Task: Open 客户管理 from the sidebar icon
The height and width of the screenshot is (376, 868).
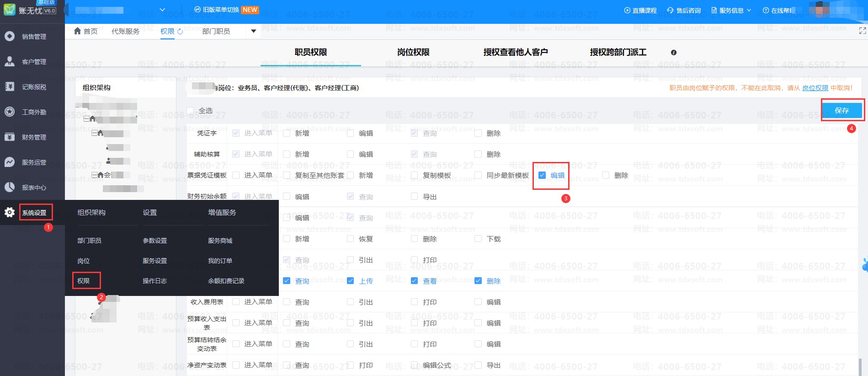Action: 10,61
